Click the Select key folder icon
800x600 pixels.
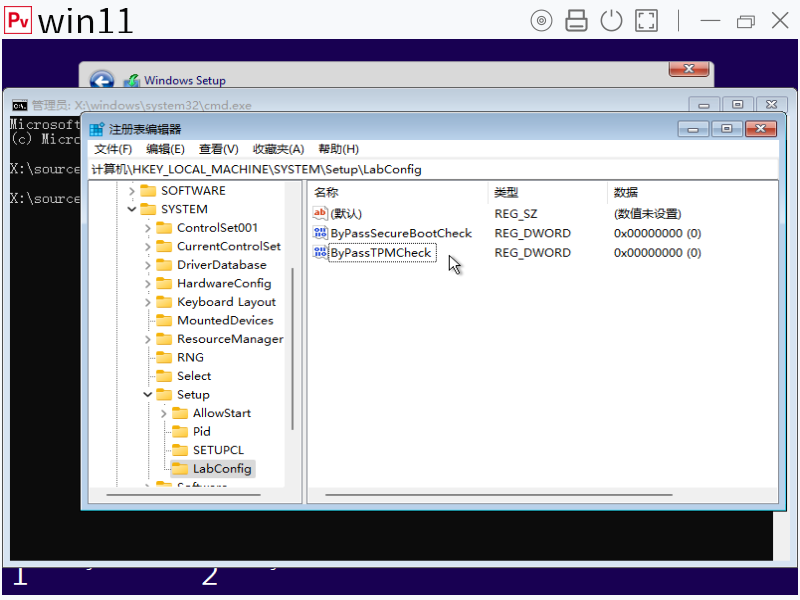[164, 376]
